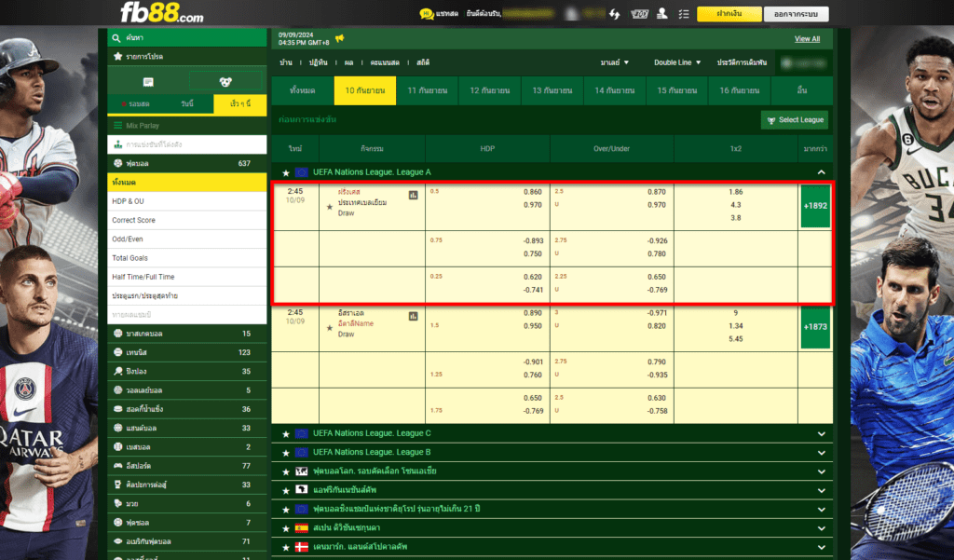Open bet history (ประวัติการเดิมพัน) link
The width and height of the screenshot is (954, 560).
742,62
